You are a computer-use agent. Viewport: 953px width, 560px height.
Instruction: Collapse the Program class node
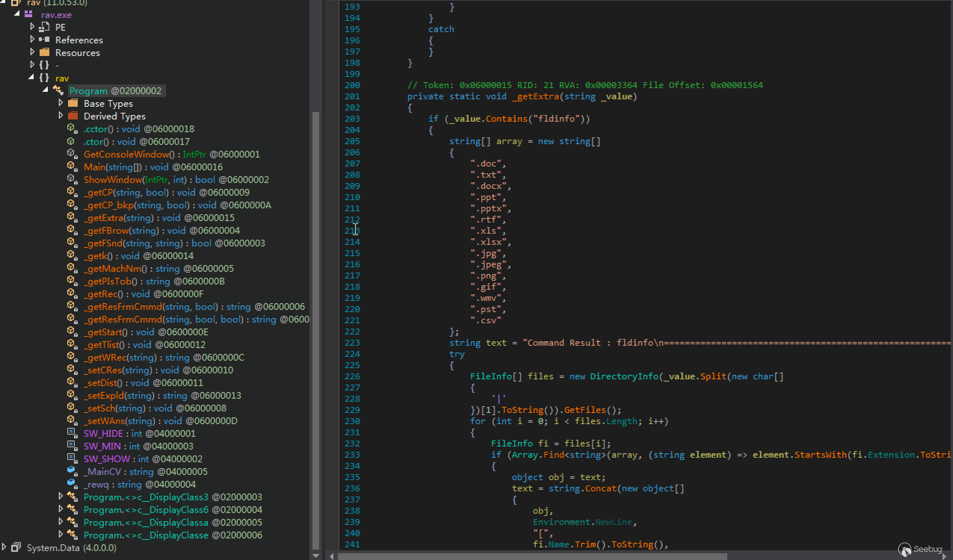(x=45, y=90)
